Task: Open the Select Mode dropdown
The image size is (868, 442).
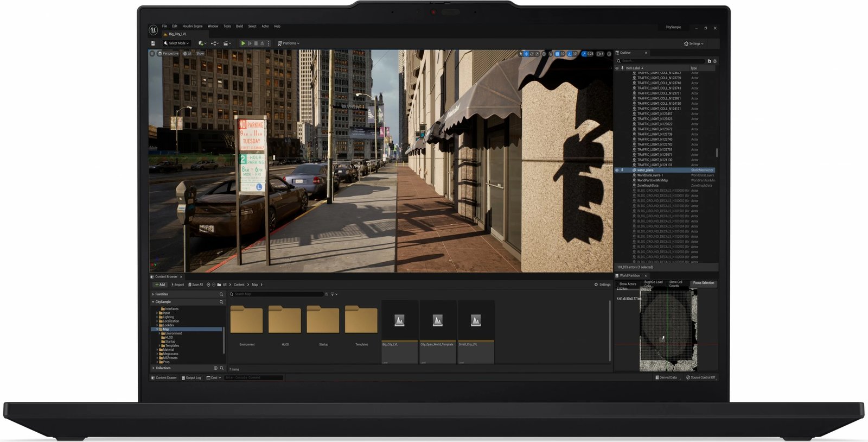Action: click(x=177, y=43)
